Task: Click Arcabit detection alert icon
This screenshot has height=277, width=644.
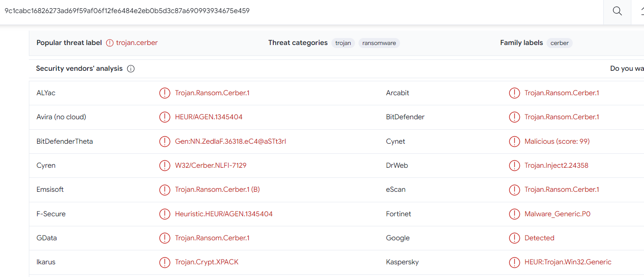Action: [x=514, y=93]
